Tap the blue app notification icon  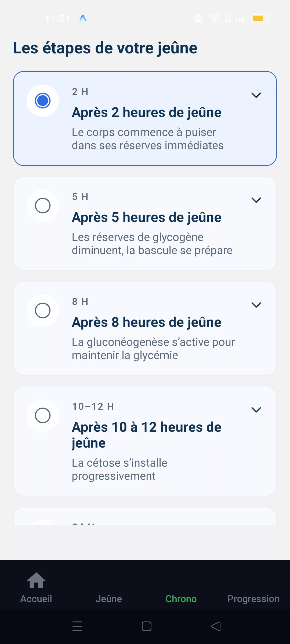pyautogui.click(x=83, y=18)
